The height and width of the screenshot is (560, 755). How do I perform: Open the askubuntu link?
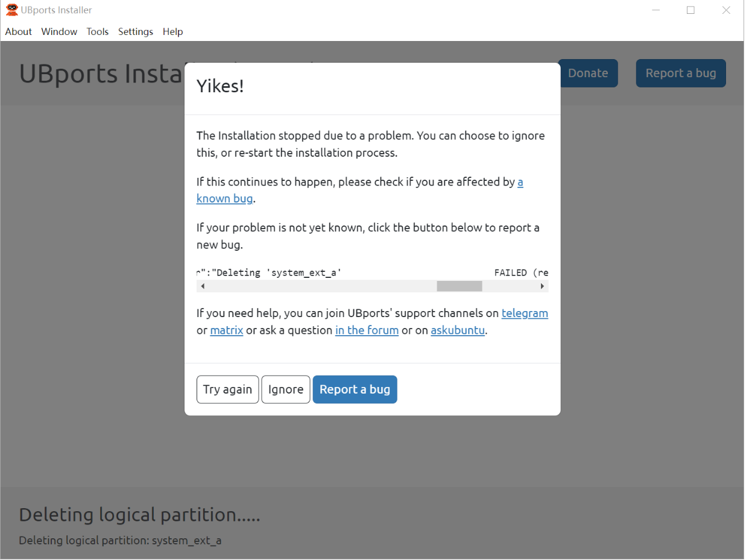(458, 330)
